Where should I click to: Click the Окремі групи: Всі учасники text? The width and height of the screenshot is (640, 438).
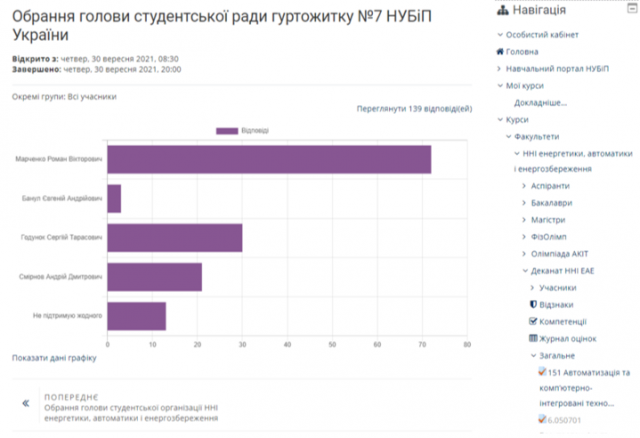64,97
